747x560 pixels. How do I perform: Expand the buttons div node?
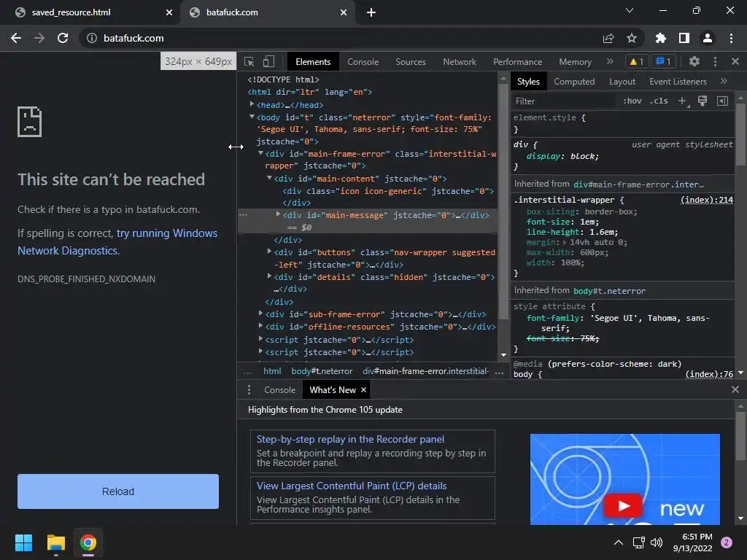tap(269, 251)
